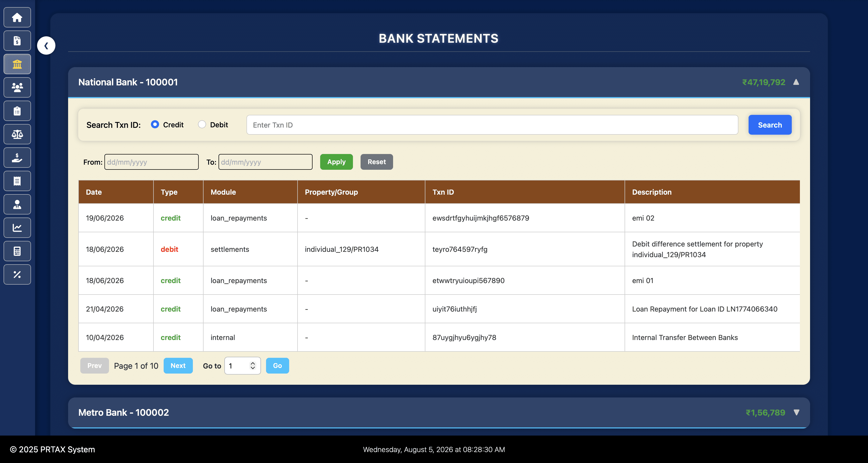Expand the Metro Bank - 100002 panel arrow
The image size is (868, 463).
pos(796,412)
